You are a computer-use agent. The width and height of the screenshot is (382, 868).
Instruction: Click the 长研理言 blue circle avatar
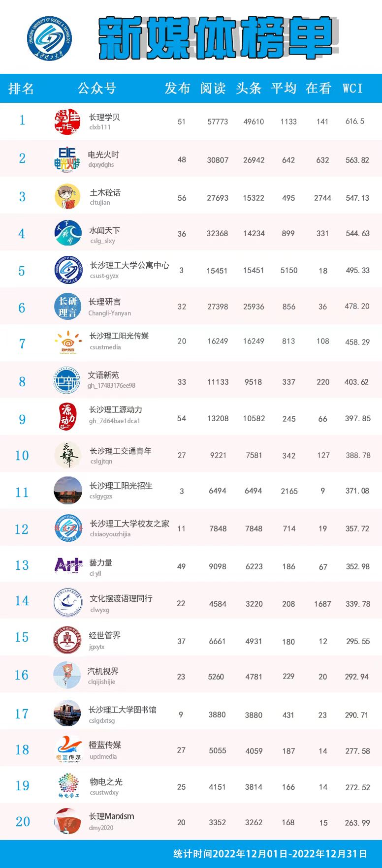pos(67,307)
